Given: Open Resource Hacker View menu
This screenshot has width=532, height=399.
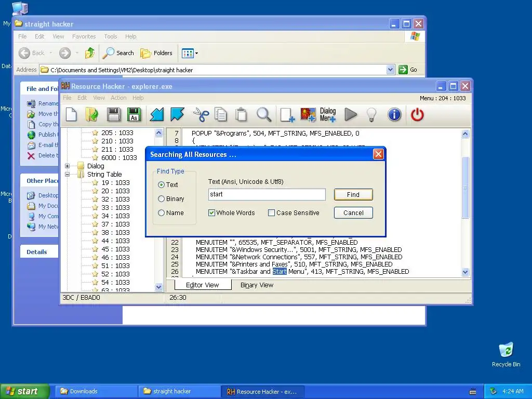Looking at the screenshot, I should (x=99, y=98).
